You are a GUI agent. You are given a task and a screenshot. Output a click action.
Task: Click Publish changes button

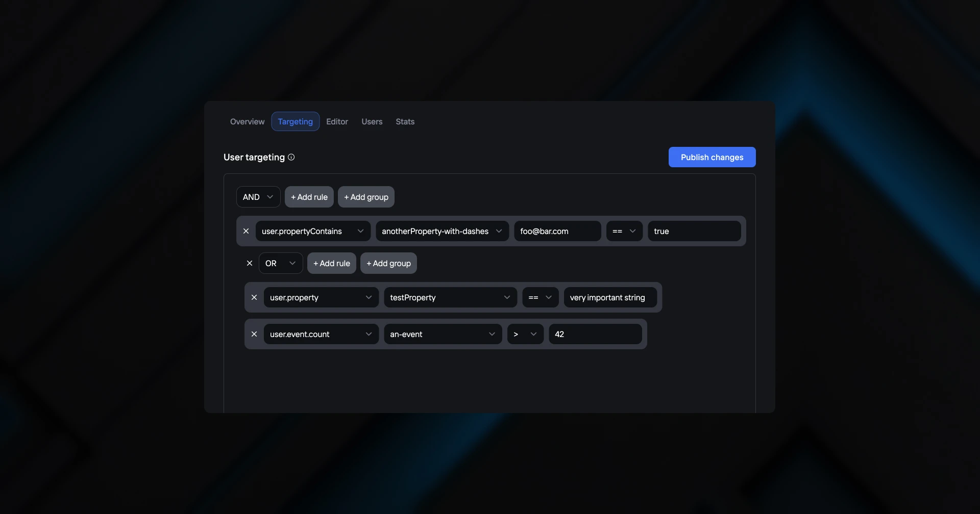point(712,157)
